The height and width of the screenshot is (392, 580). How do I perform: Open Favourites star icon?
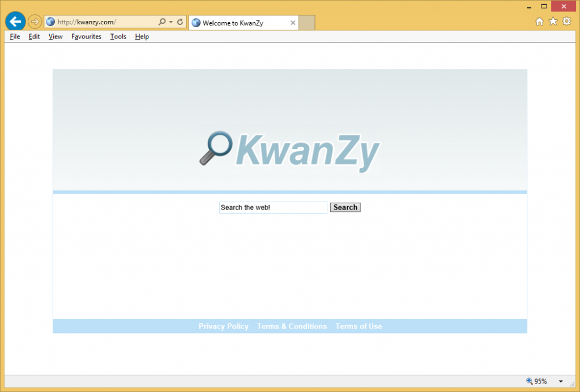553,22
